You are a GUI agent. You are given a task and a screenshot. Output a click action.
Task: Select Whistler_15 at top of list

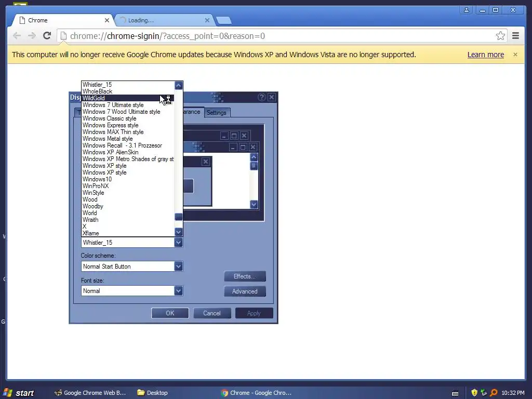[128, 85]
